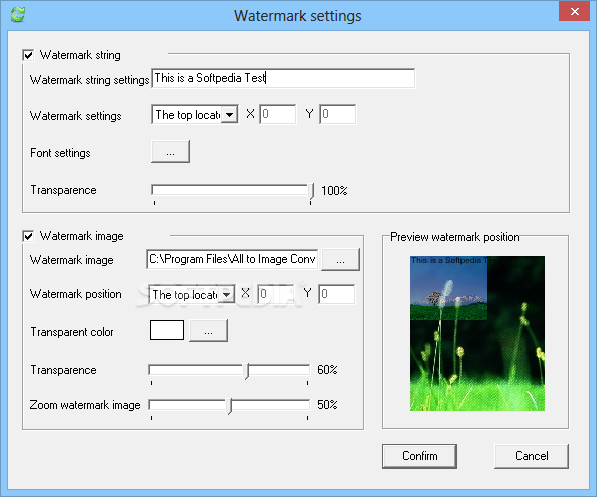This screenshot has width=597, height=497.
Task: Click the watermark position preview image
Action: point(477,333)
